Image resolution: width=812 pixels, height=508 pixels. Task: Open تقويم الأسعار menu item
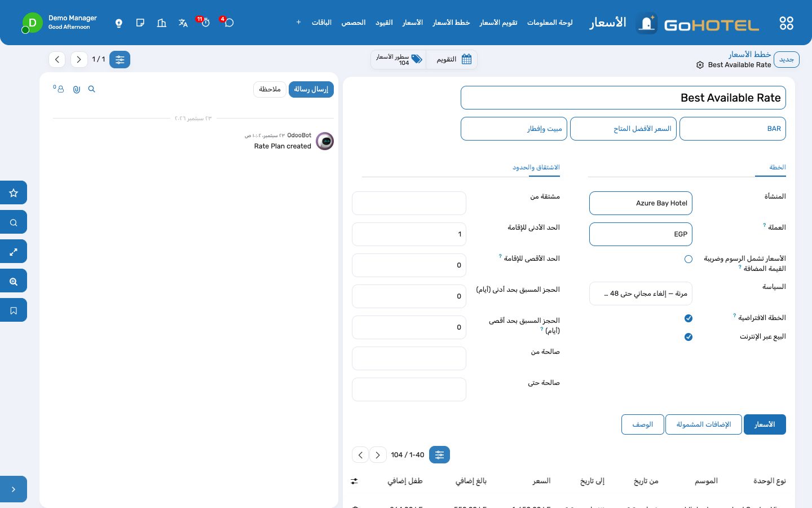(498, 23)
